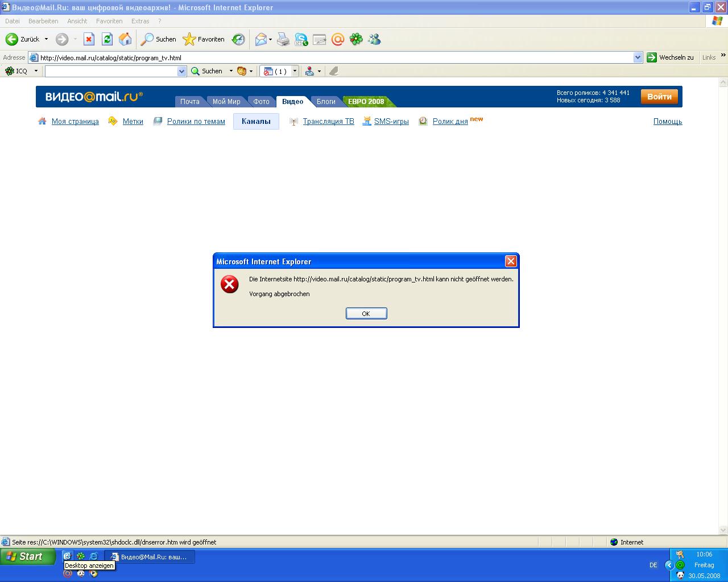Open ICQ Suchen options dropdown arrow
Image resolution: width=728 pixels, height=582 pixels.
click(x=231, y=71)
